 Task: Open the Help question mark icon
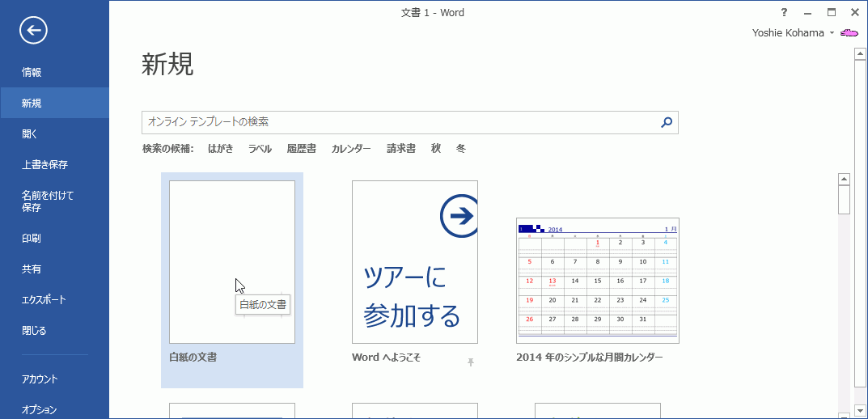(x=784, y=12)
